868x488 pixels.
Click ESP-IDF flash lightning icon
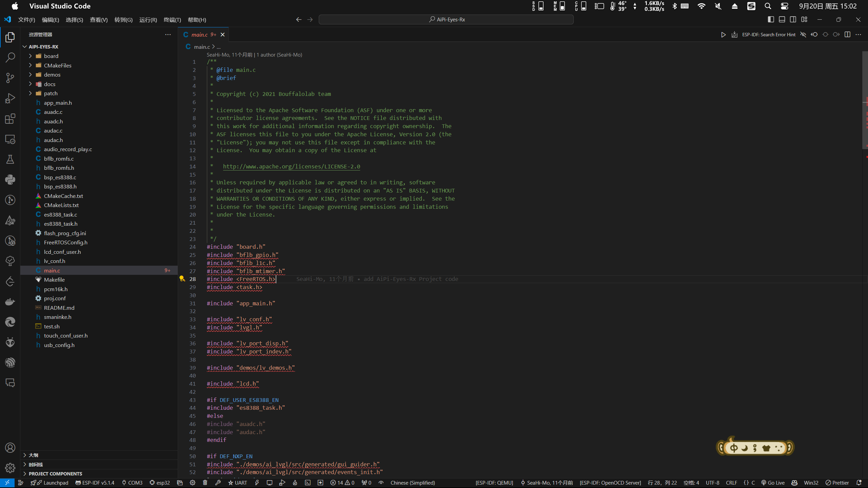click(257, 483)
